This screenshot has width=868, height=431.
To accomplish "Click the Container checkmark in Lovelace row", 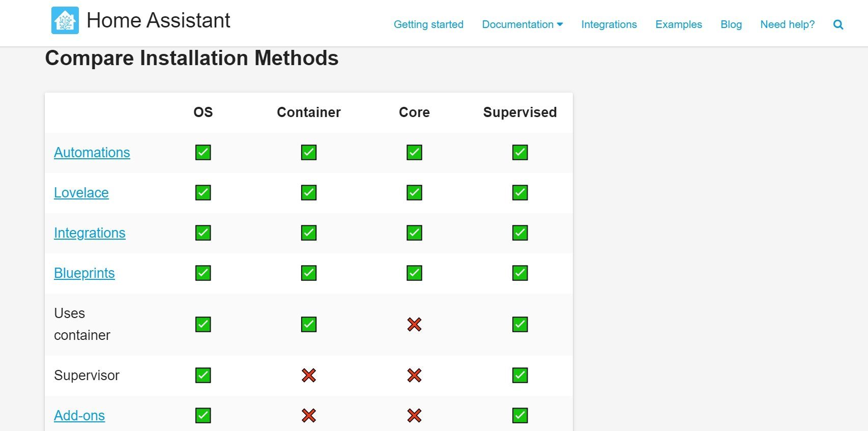I will click(309, 192).
